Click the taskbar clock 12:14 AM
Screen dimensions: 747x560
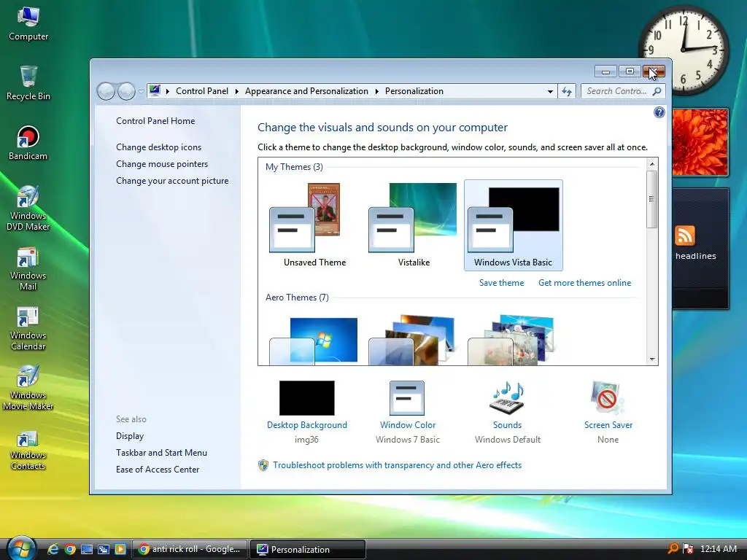click(x=718, y=548)
